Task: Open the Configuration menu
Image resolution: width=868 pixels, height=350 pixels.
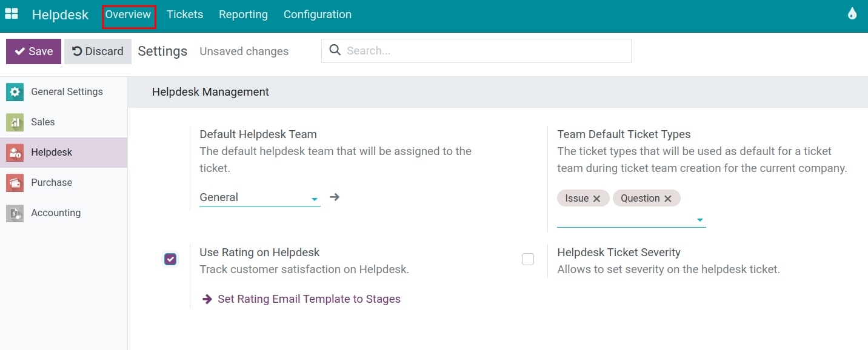Action: coord(318,15)
